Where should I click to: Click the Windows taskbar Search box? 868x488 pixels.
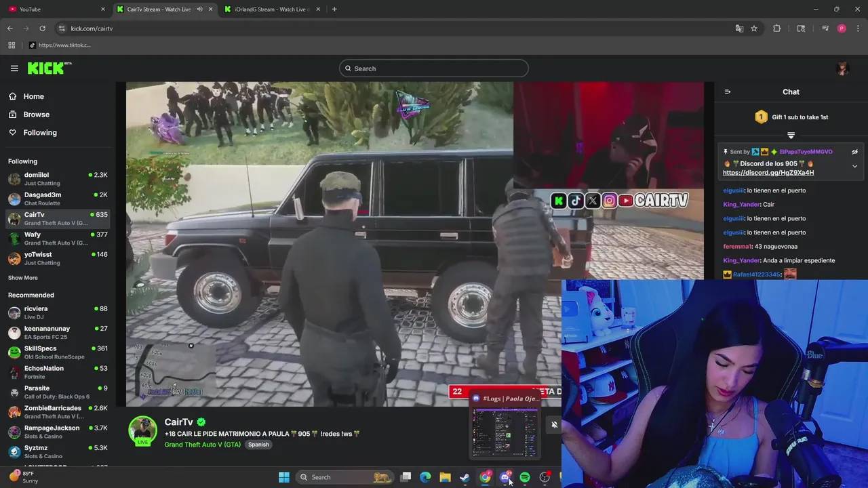pyautogui.click(x=345, y=477)
